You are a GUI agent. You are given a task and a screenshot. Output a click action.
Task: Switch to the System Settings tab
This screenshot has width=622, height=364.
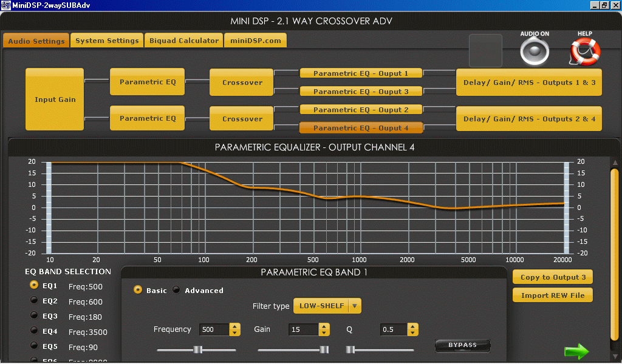click(107, 41)
